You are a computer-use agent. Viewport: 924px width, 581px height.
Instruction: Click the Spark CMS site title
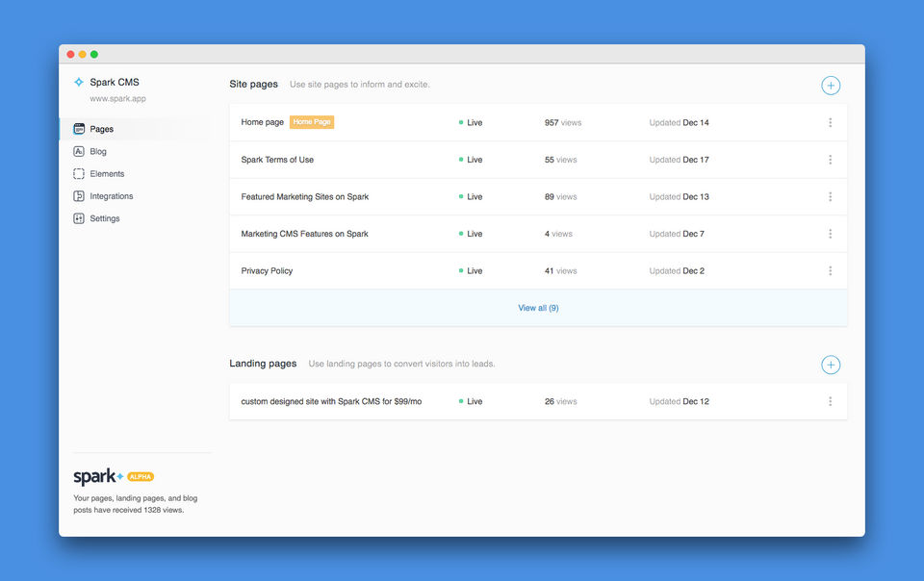[x=115, y=82]
